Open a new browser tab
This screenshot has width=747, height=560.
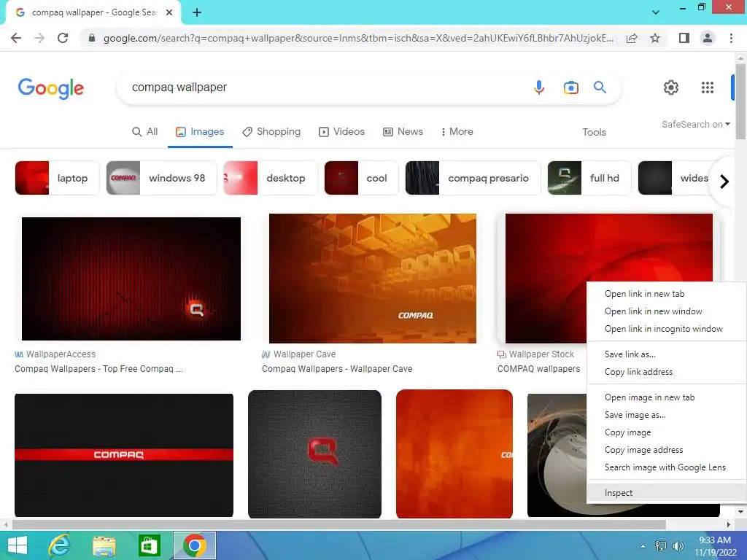coord(197,12)
